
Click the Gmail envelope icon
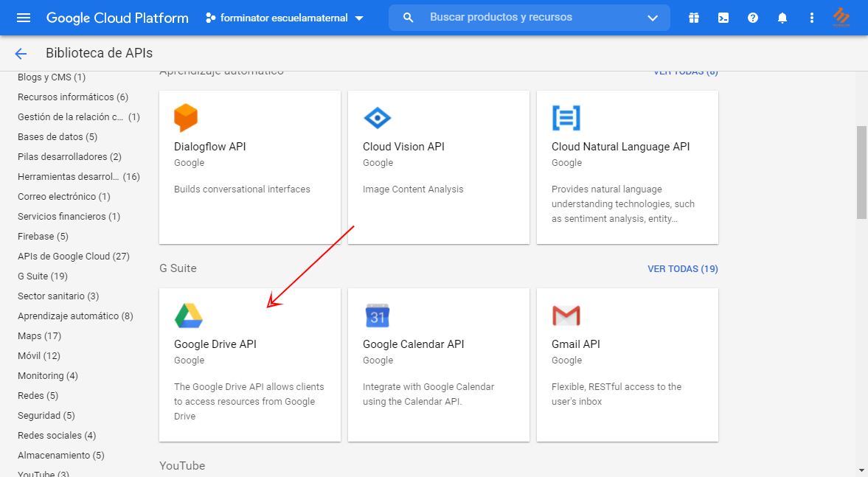pyautogui.click(x=566, y=316)
